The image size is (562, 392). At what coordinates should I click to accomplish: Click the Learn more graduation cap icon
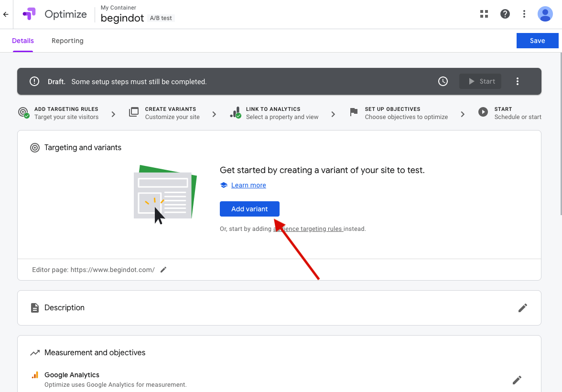click(x=224, y=185)
